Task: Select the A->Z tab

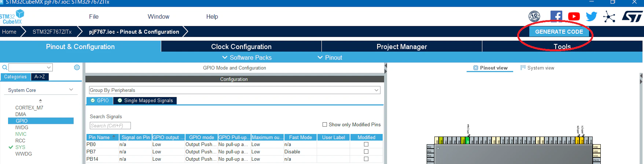Action: point(40,77)
